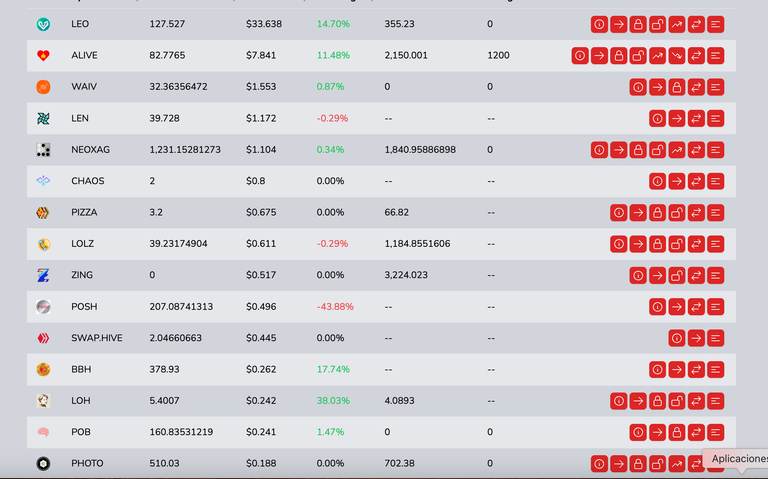The image size is (768, 479).
Task: Click the swap arrows icon for ALIVE
Action: [x=696, y=55]
